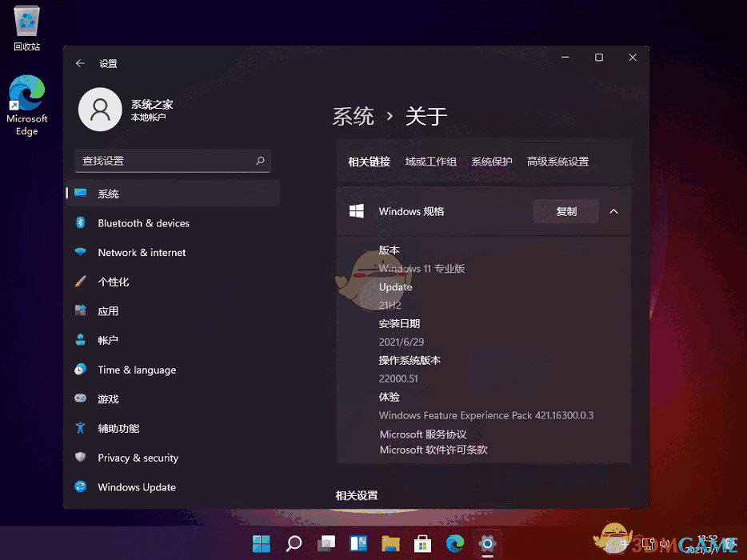Switch to the 系统保护 tab
747x560 pixels.
(x=491, y=161)
